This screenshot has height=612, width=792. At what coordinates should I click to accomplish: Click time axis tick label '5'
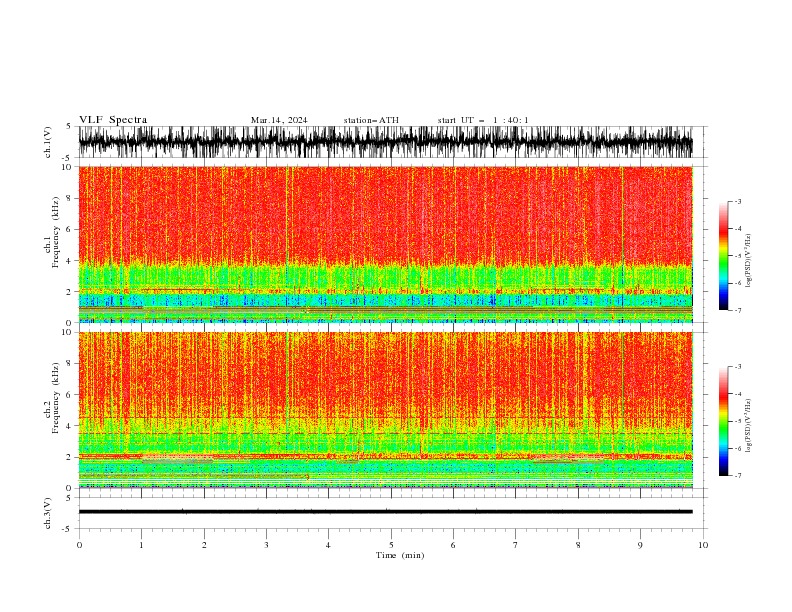click(x=391, y=545)
